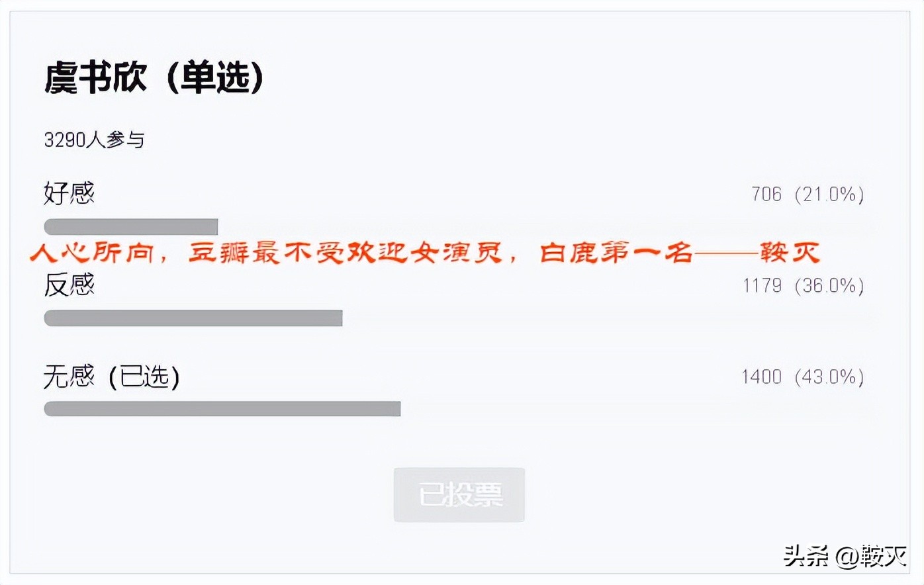Click the 好感 option label text
The image size is (924, 585).
coord(70,194)
